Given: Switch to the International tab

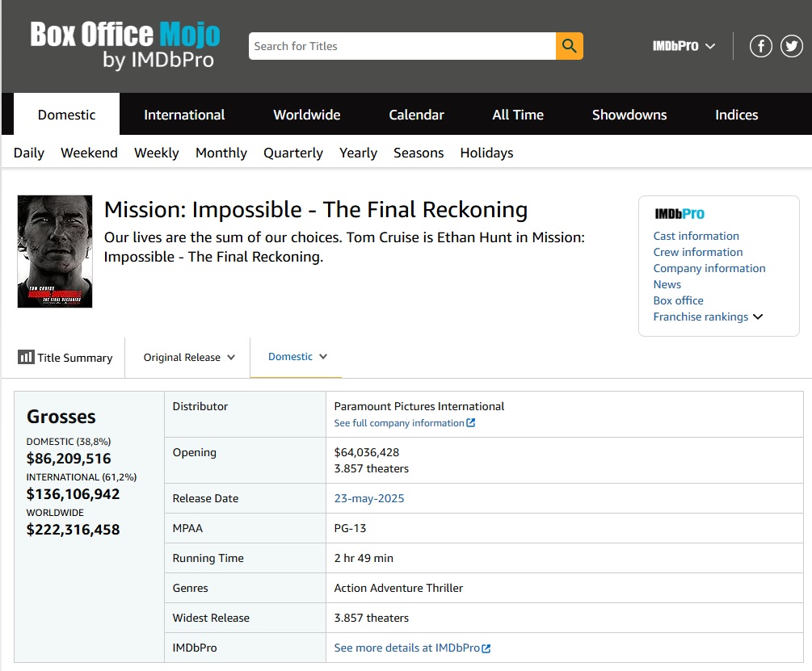Looking at the screenshot, I should (x=184, y=115).
